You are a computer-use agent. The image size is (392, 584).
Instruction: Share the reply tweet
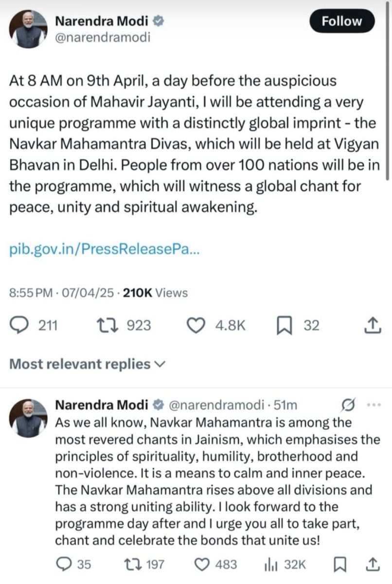point(371,565)
